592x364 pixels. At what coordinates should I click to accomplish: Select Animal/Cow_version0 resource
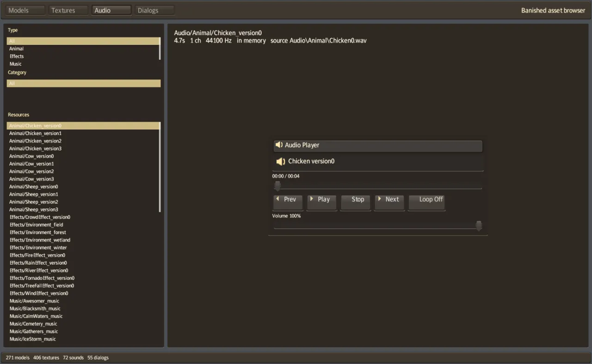tap(83, 156)
